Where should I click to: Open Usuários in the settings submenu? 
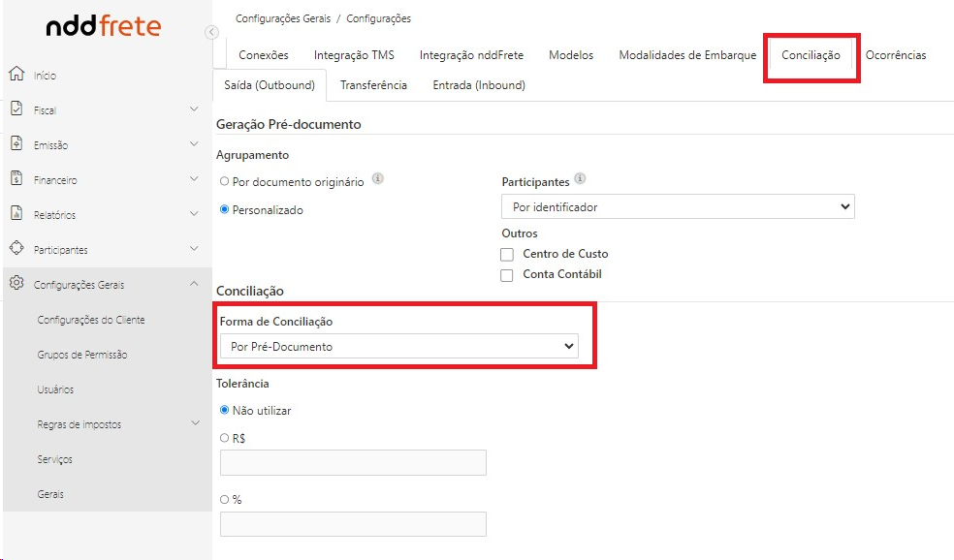click(x=55, y=389)
